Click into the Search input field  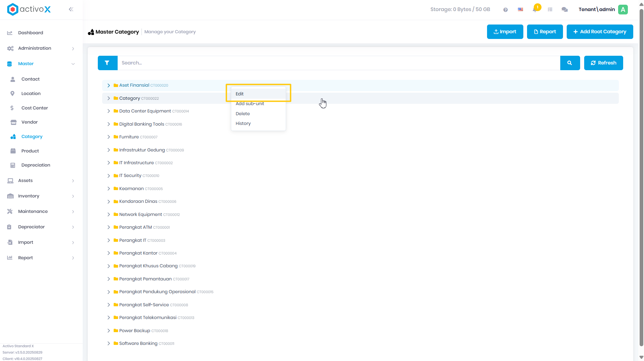(338, 63)
